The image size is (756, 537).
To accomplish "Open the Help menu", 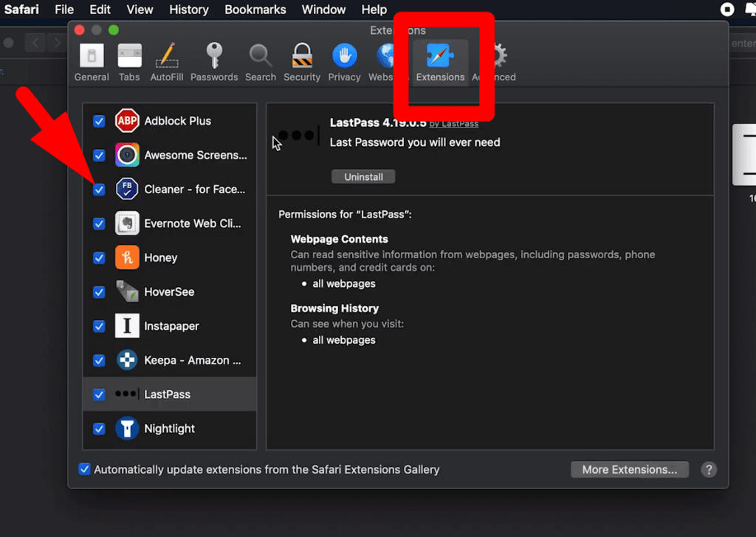I will tap(374, 10).
